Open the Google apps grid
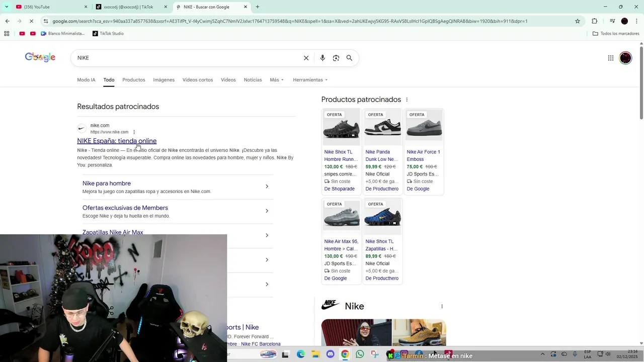The width and height of the screenshot is (644, 362). click(611, 58)
